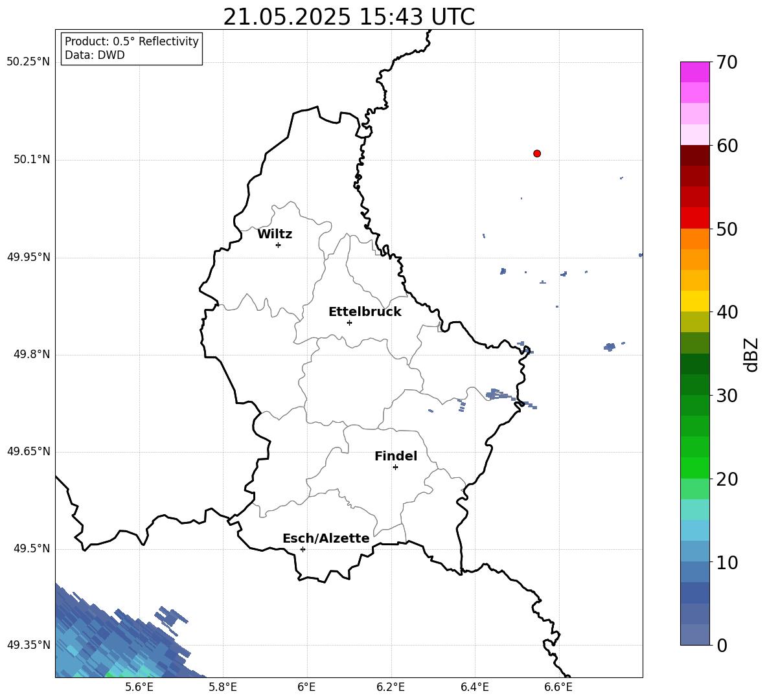
Task: Click the 49.8°N latitude label
Action: coord(32,354)
